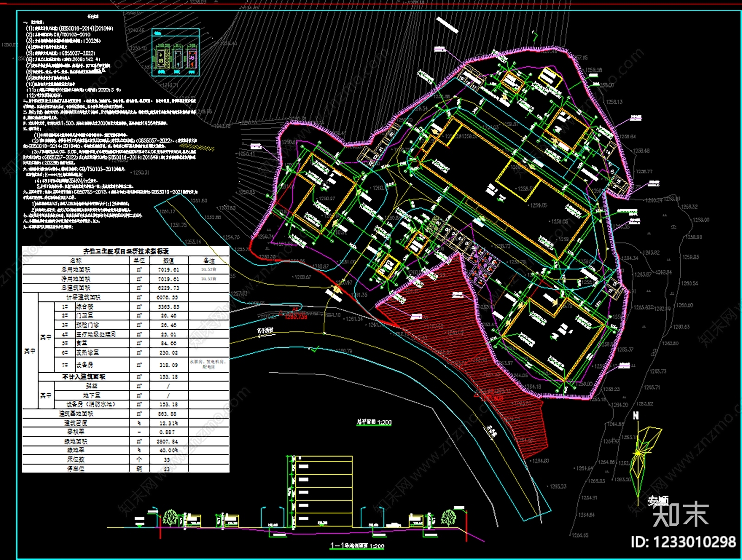Screen dimensions: 742x560
Task: Click the '1-1' section title at 1:200
Action: tap(357, 546)
